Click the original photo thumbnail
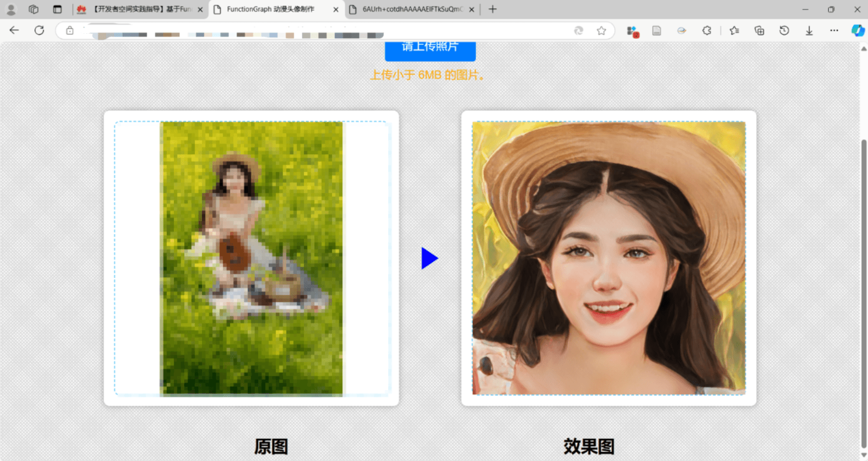This screenshot has height=461, width=868. 252,259
